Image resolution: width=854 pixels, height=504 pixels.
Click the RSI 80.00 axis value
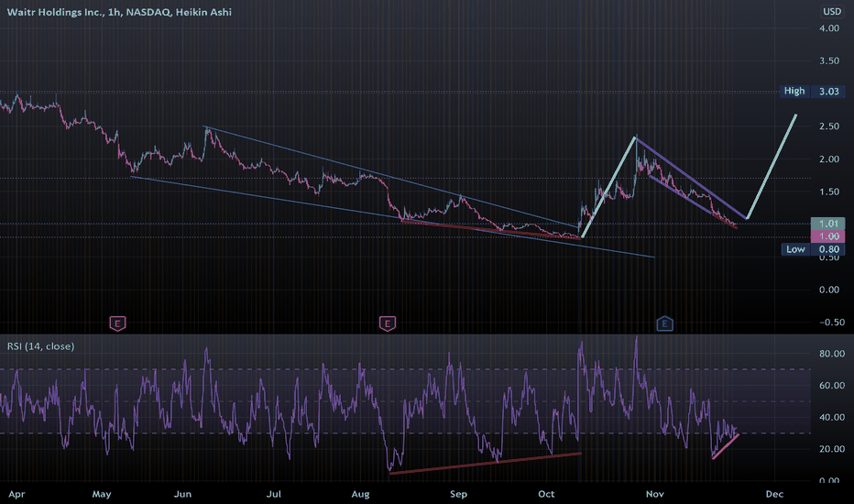(832, 354)
